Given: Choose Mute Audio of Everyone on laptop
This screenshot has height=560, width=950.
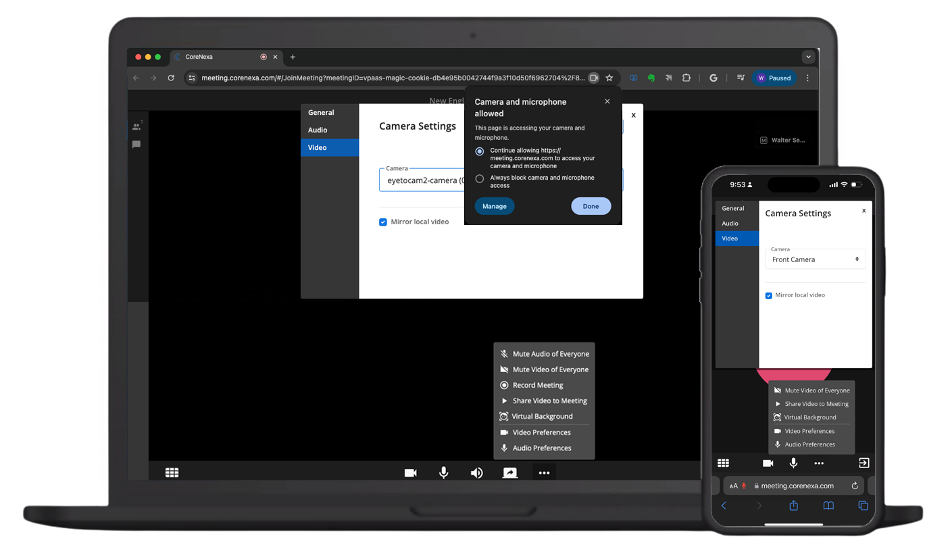Looking at the screenshot, I should (544, 354).
